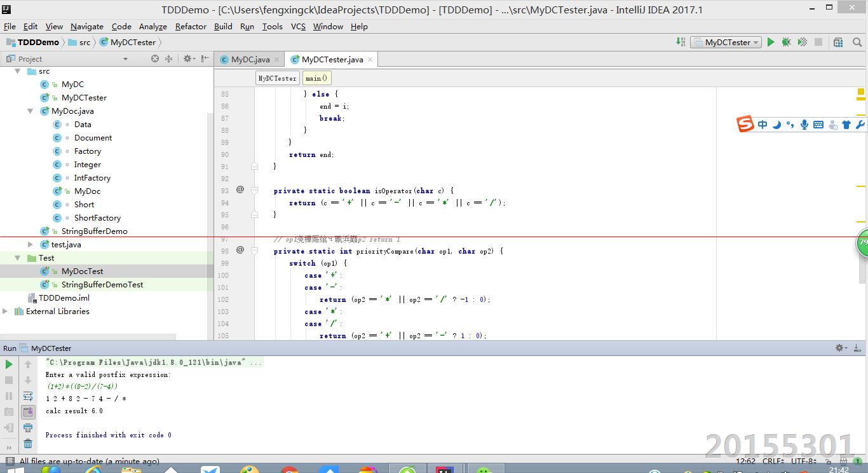The height and width of the screenshot is (473, 868).
Task: Click the Up Stack Trace arrow
Action: [28, 364]
